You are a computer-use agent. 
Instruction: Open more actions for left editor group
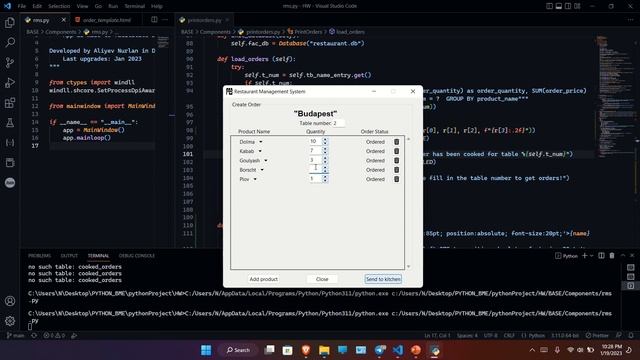point(165,20)
